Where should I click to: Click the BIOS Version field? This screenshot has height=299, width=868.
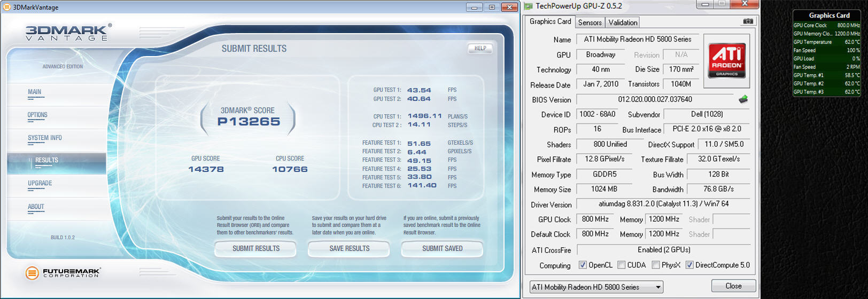pos(655,100)
